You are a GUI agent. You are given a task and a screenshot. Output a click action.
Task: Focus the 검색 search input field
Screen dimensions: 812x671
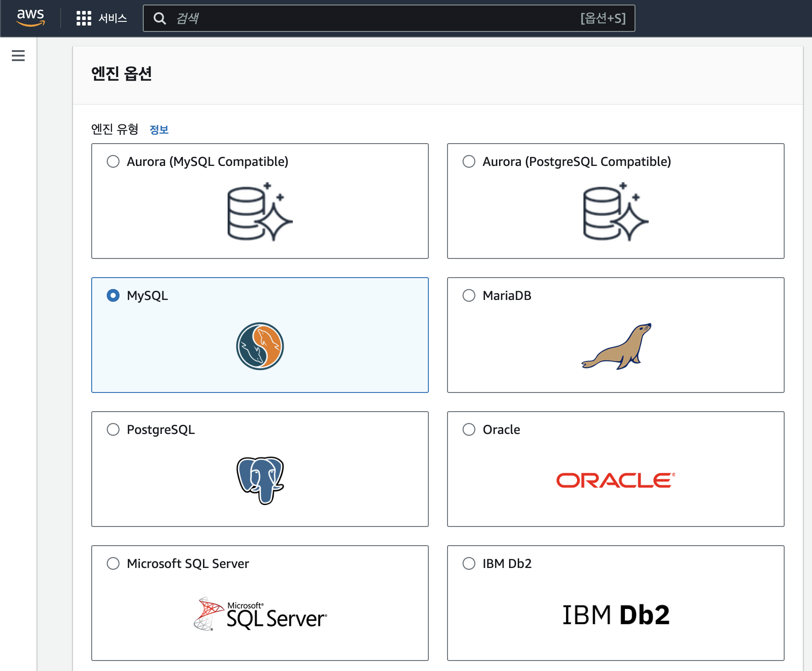(389, 18)
